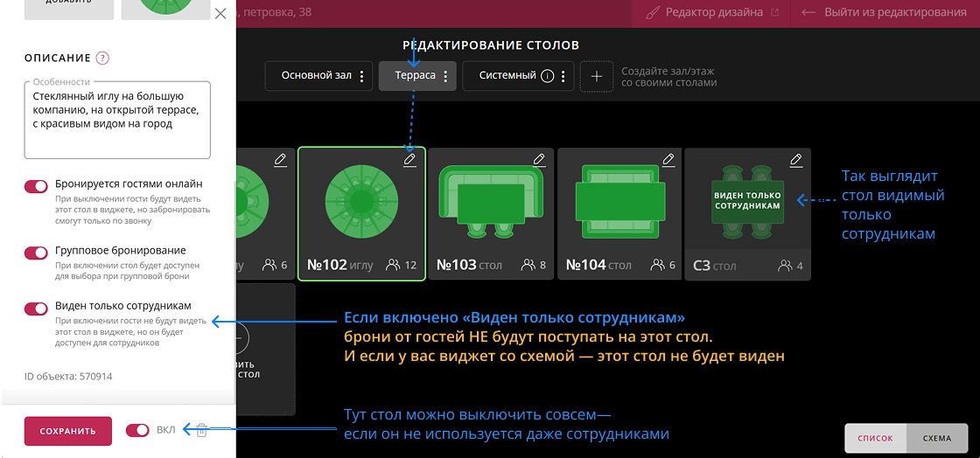Click the №103 стол label
Screen dimensions: 980x458
(469, 265)
